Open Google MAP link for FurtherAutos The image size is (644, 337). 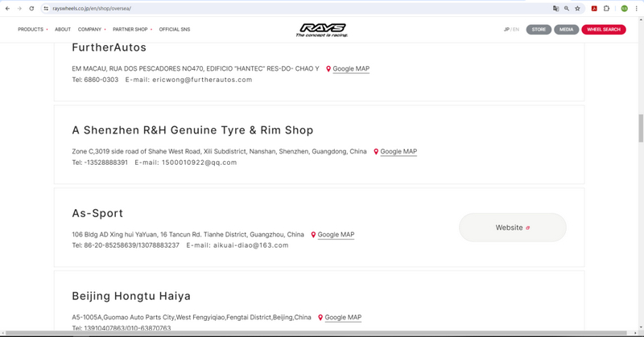pos(350,69)
